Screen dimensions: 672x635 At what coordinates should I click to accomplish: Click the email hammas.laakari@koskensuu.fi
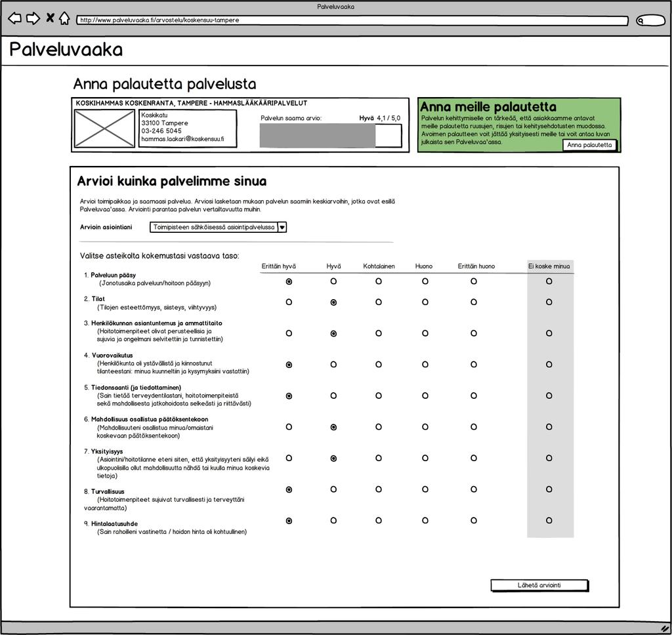click(x=182, y=139)
